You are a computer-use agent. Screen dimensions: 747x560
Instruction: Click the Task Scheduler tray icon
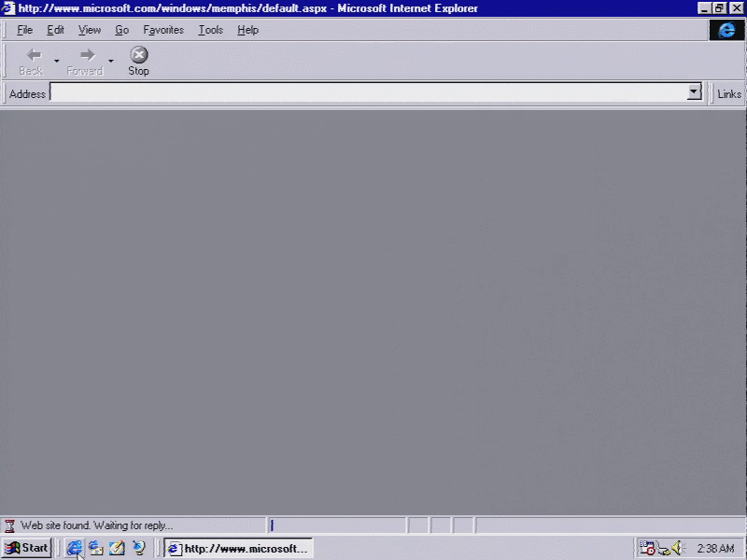click(646, 548)
